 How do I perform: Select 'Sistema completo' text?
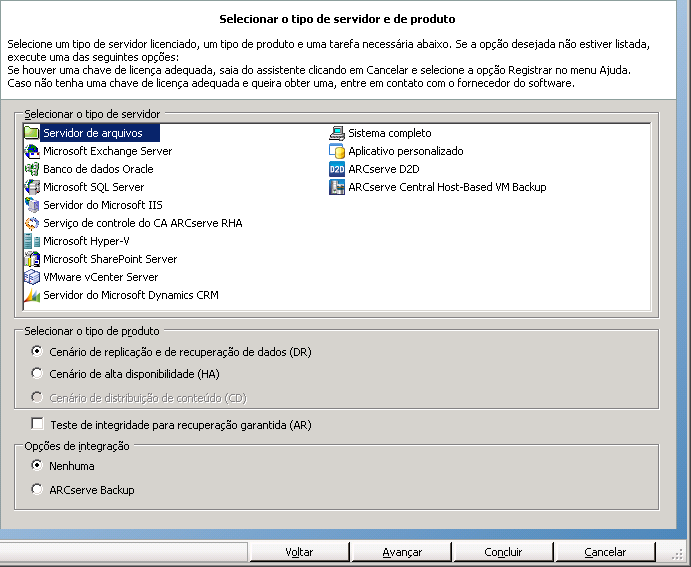[390, 133]
